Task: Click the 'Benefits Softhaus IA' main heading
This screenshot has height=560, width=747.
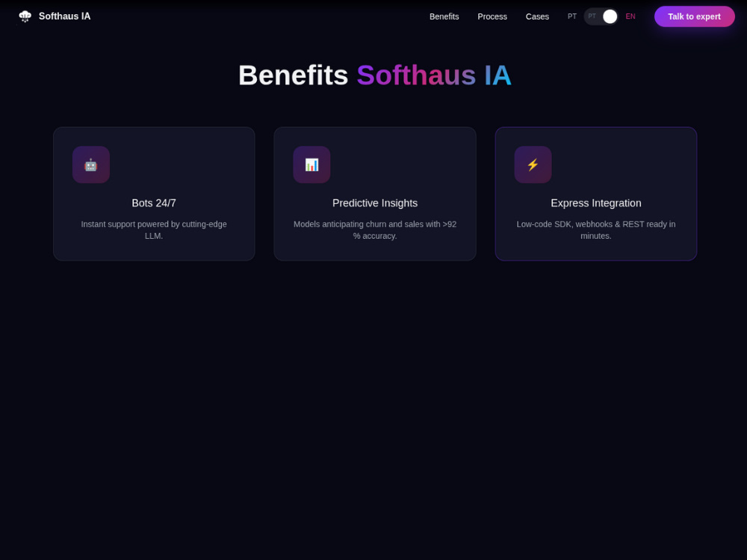Action: click(374, 75)
